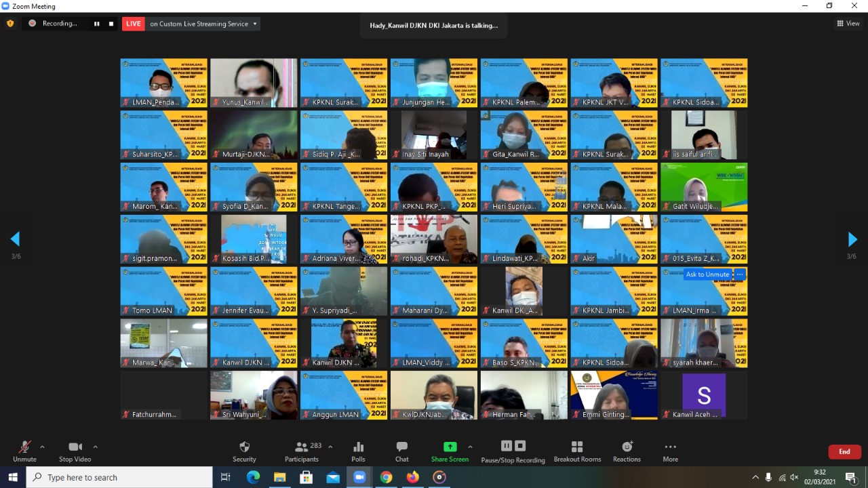Click the red End button

[x=844, y=451]
